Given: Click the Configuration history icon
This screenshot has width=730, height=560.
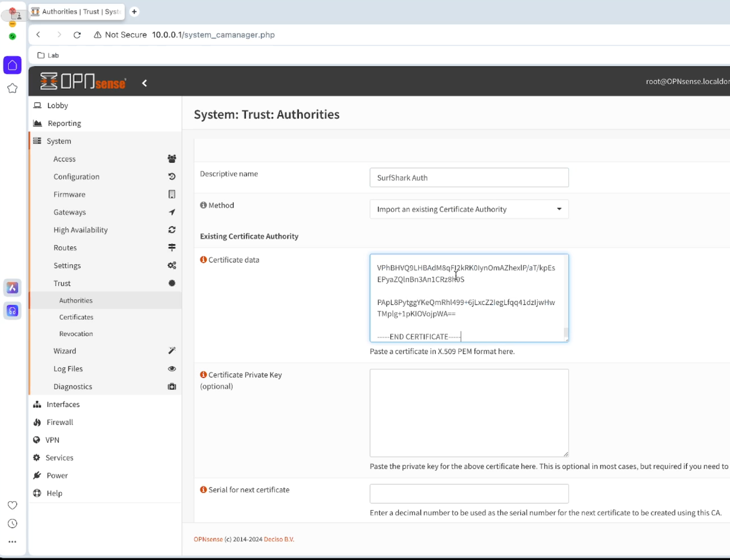Looking at the screenshot, I should 172,177.
